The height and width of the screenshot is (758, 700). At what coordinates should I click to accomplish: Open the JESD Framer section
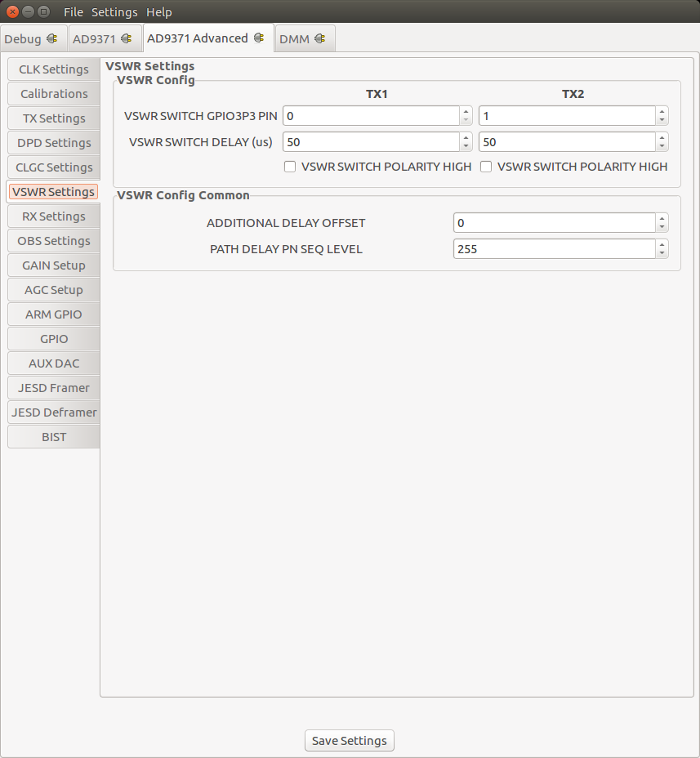pyautogui.click(x=53, y=387)
